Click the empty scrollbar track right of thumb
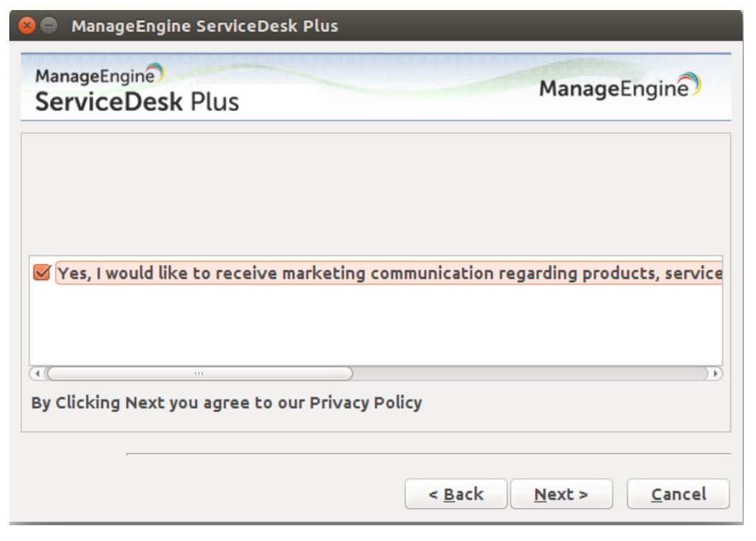The height and width of the screenshot is (541, 756). click(530, 374)
